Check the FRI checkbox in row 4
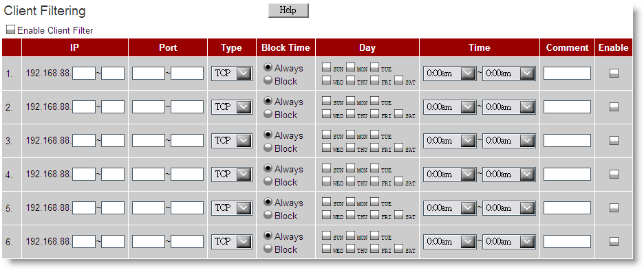 point(374,181)
